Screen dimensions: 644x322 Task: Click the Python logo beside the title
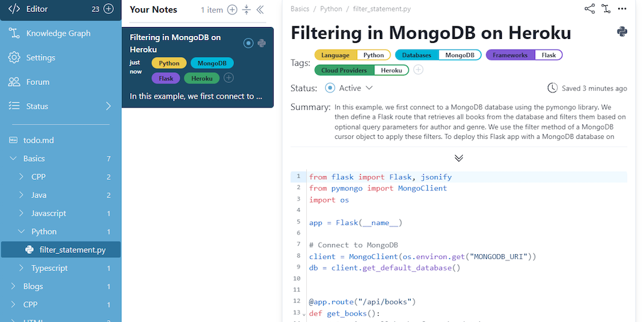tap(622, 31)
